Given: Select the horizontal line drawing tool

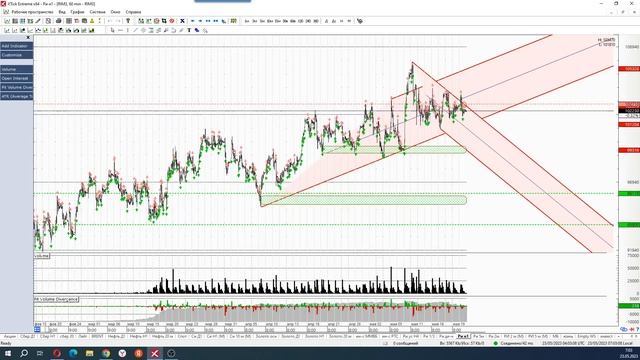Looking at the screenshot, I should (x=120, y=30).
